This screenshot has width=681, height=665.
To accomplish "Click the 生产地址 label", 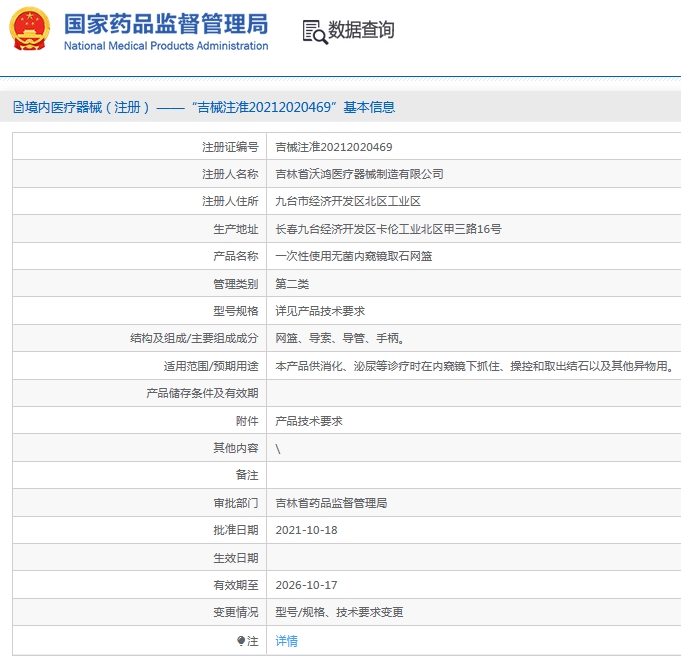I will click(236, 229).
